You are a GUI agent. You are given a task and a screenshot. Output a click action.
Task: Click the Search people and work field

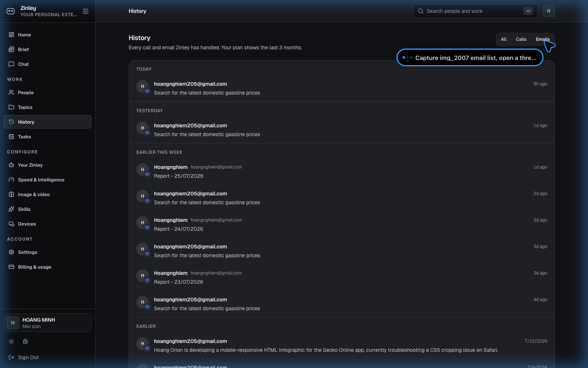click(x=475, y=11)
